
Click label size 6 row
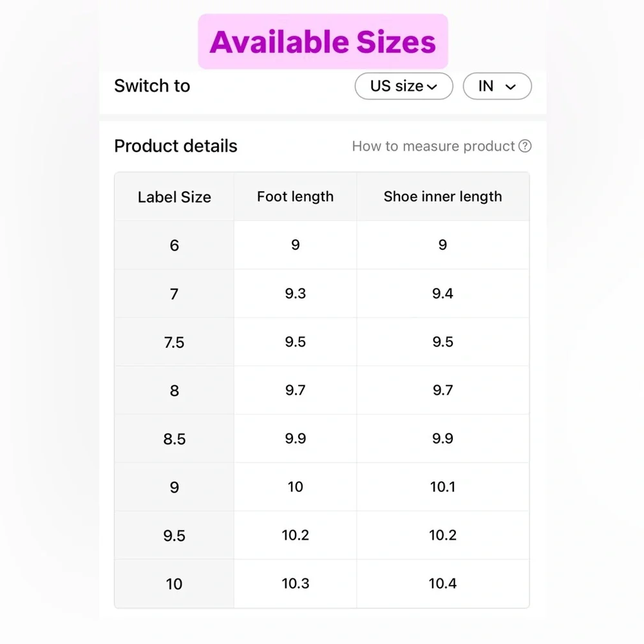click(322, 245)
